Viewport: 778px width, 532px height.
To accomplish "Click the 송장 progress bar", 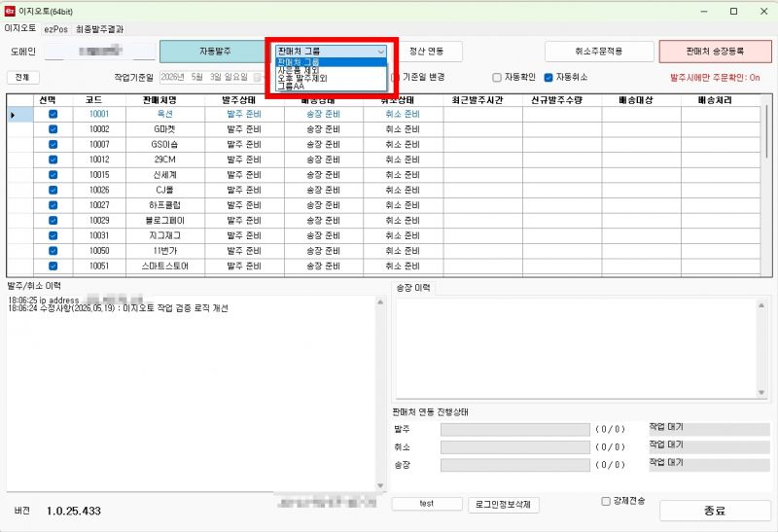I will pyautogui.click(x=515, y=465).
